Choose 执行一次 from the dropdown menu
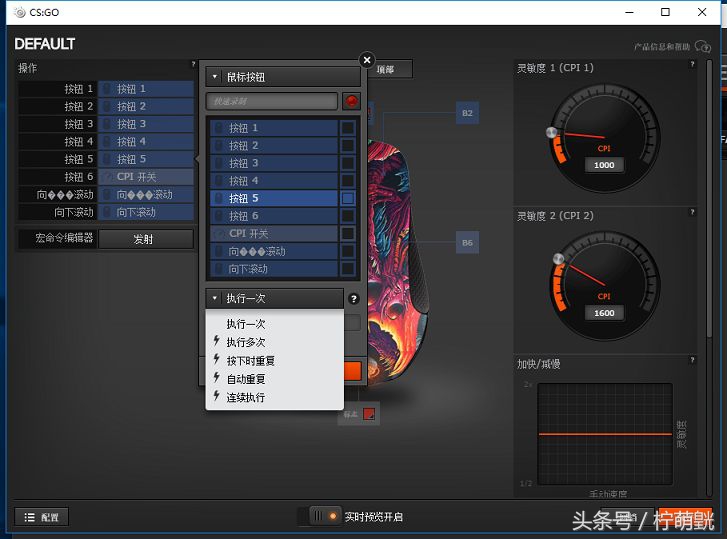This screenshot has height=539, width=727. tap(274, 323)
